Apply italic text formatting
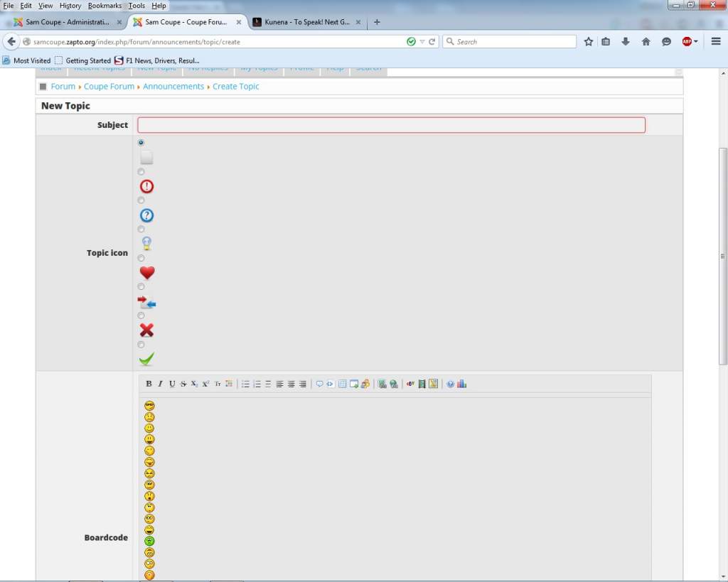Viewport: 728px width, 582px height. (x=161, y=384)
